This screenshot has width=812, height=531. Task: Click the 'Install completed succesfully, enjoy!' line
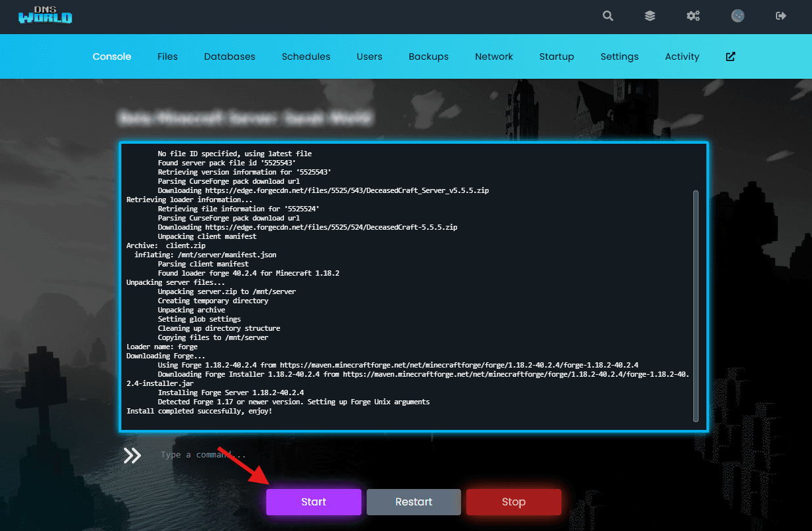click(199, 411)
